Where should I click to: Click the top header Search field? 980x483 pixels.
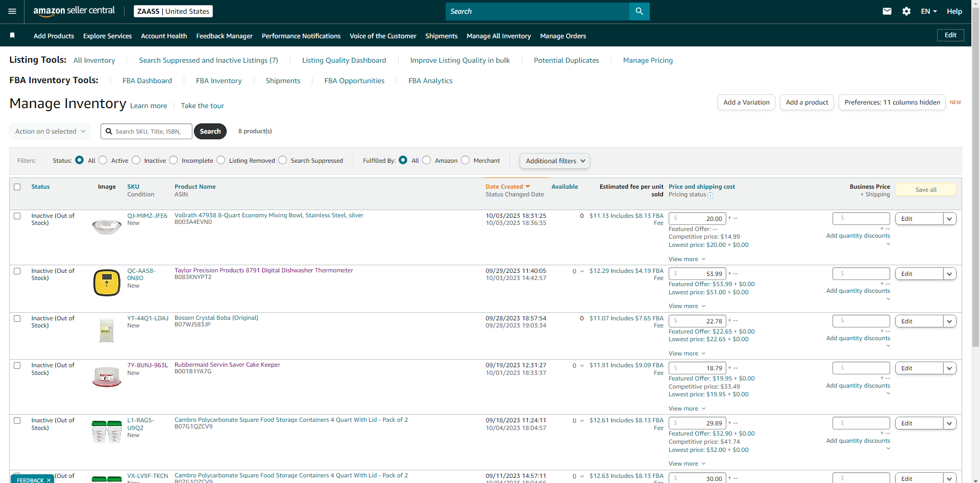click(537, 11)
